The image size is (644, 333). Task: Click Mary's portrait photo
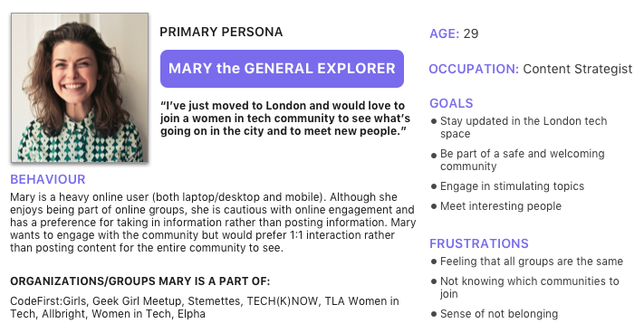click(x=80, y=88)
